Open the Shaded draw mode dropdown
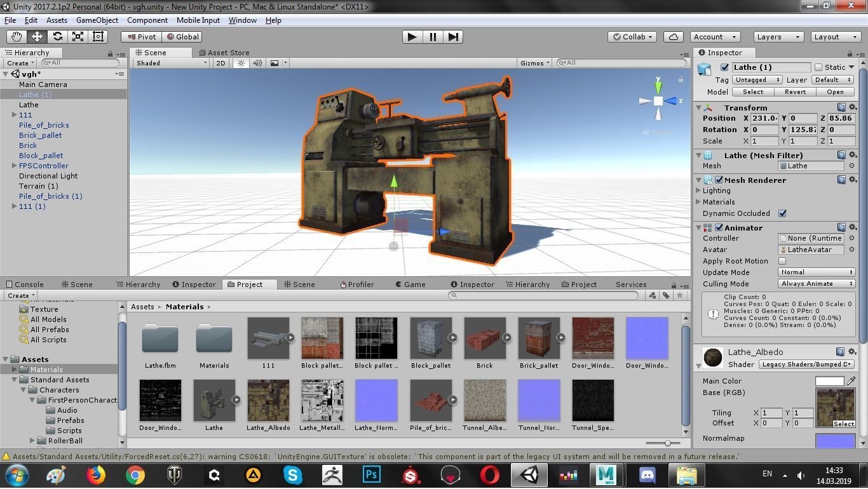Image resolution: width=868 pixels, height=489 pixels. (x=171, y=63)
